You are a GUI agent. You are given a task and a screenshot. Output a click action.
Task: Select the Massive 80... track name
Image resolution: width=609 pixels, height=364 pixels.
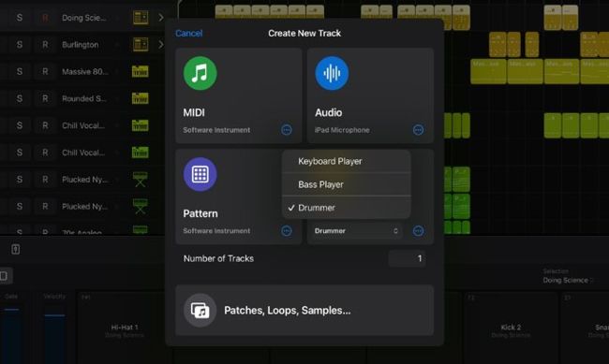pyautogui.click(x=85, y=71)
